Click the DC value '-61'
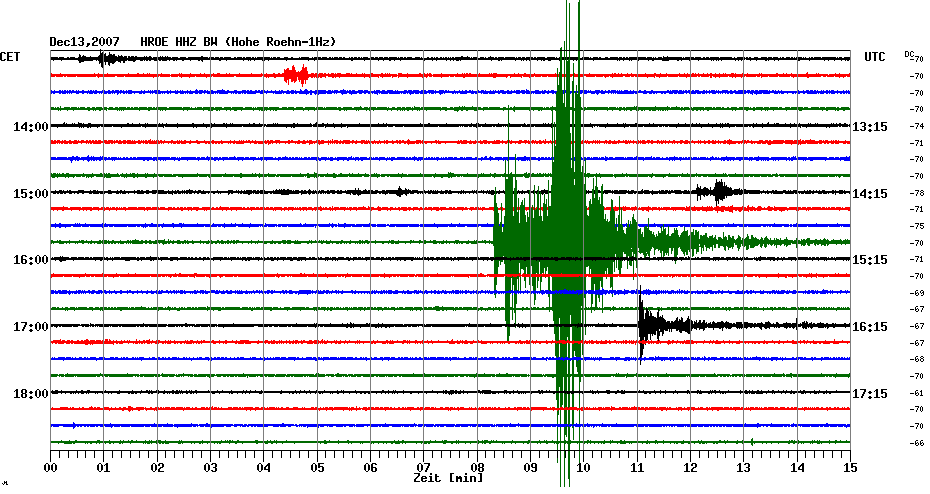This screenshot has width=930, height=494. point(917,394)
